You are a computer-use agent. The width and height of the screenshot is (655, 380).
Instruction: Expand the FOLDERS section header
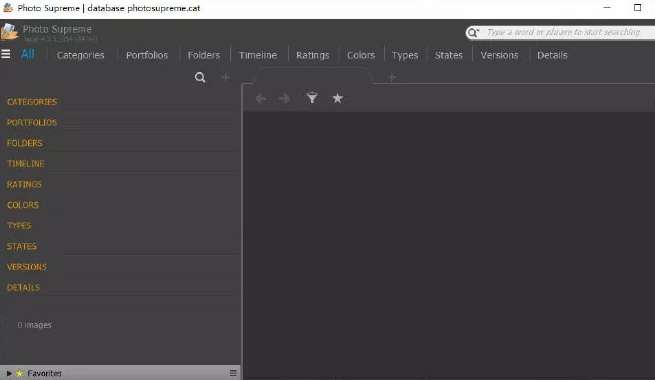[x=25, y=143]
